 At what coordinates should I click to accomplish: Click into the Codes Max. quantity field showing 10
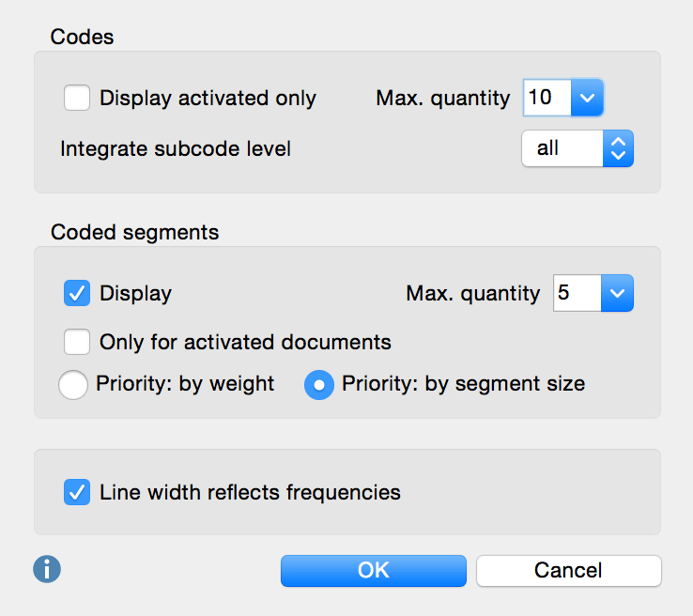coord(547,98)
